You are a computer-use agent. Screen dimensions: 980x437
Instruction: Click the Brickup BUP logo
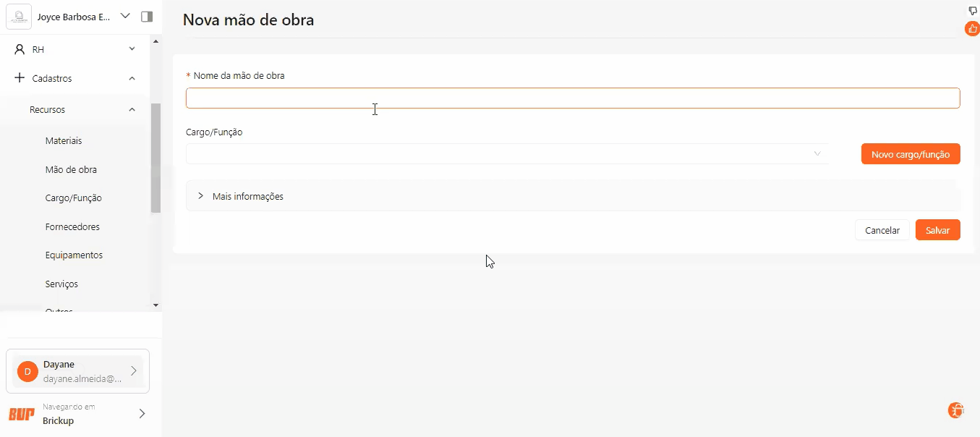22,414
